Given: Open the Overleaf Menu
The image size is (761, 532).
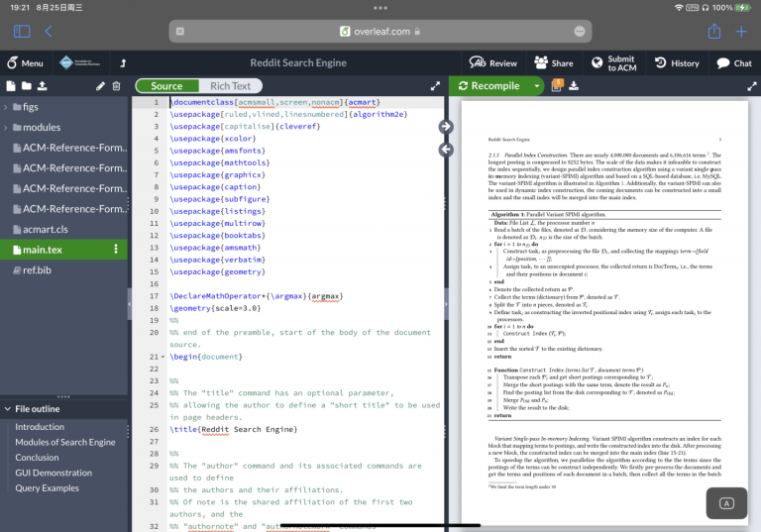Looking at the screenshot, I should click(x=26, y=62).
